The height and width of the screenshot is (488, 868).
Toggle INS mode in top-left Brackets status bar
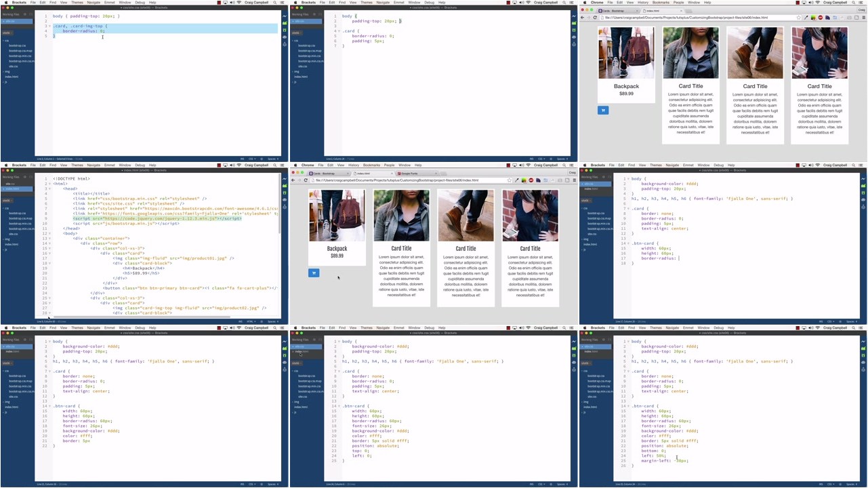tap(242, 159)
